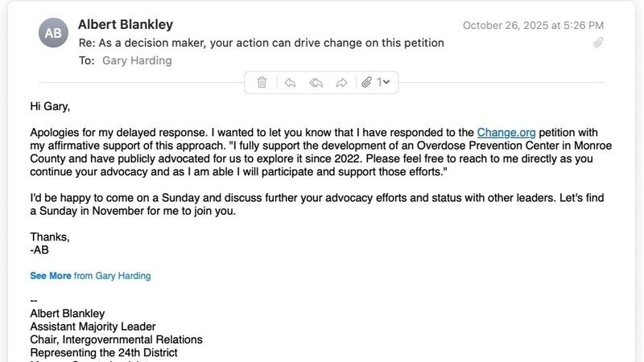Click recipient Gary Harding in To field

(x=137, y=60)
